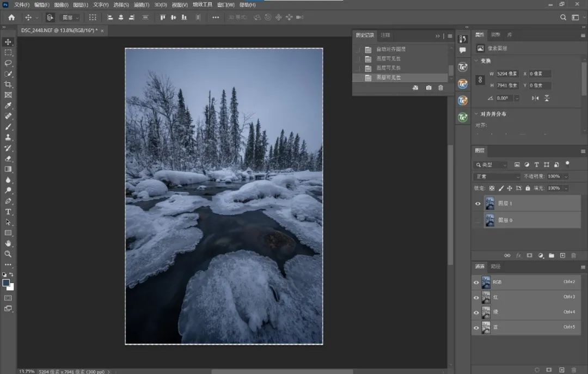Choose the Hand tool
The image size is (588, 374).
point(8,243)
